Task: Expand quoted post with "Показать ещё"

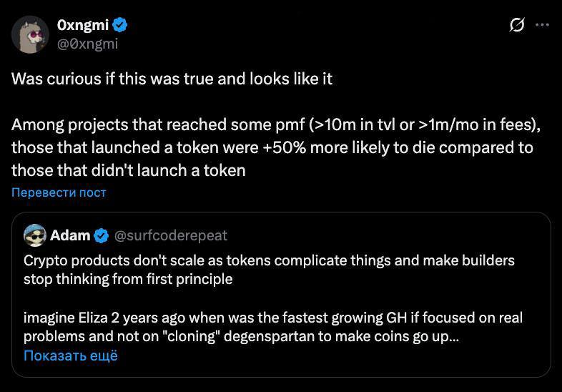Action: coord(70,356)
